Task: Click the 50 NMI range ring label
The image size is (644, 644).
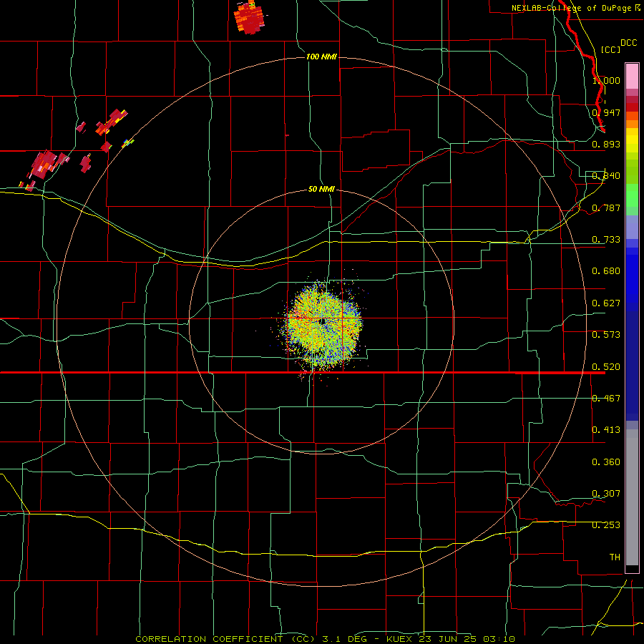Action: [321, 189]
